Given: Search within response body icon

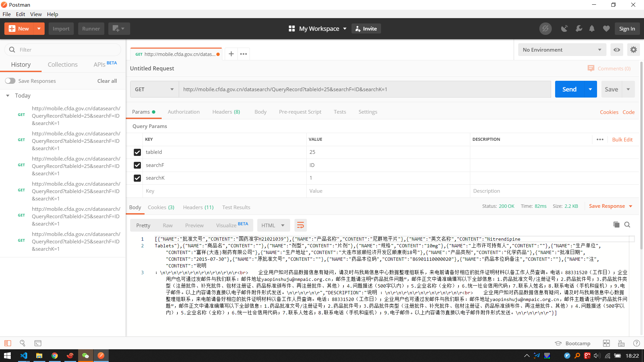Looking at the screenshot, I should (627, 225).
